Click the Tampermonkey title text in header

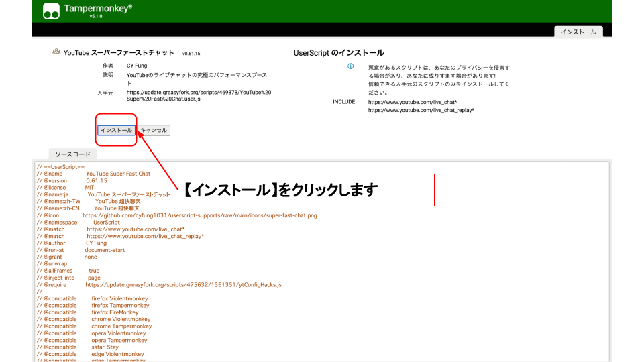[x=97, y=8]
